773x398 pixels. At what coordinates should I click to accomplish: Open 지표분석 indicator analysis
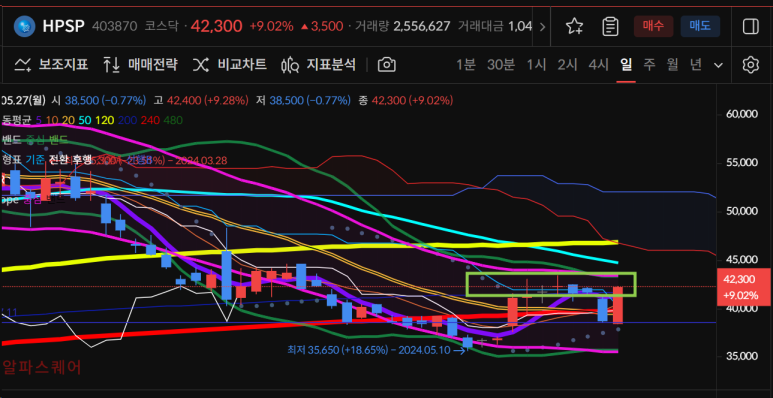coord(318,65)
